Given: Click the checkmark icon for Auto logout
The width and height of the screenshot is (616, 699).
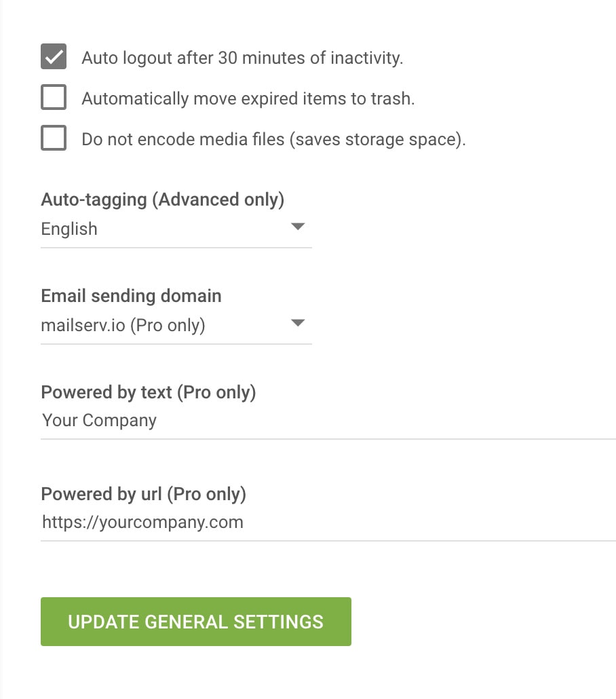Looking at the screenshot, I should [54, 57].
